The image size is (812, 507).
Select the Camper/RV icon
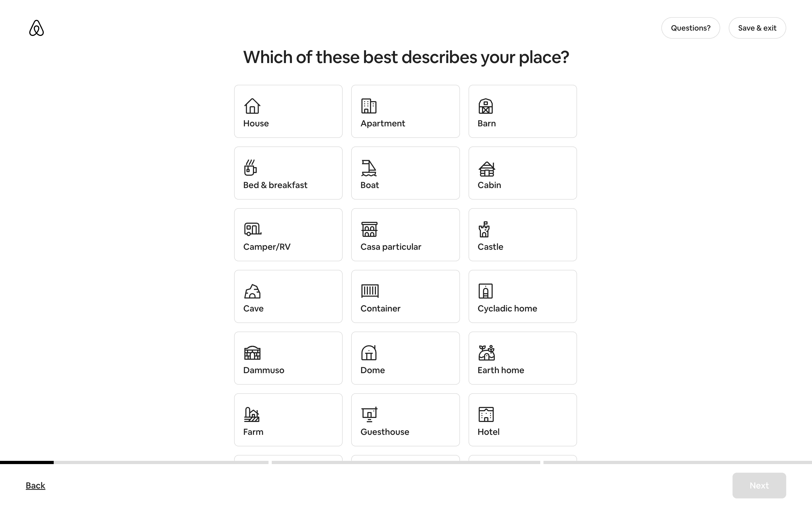pyautogui.click(x=252, y=229)
